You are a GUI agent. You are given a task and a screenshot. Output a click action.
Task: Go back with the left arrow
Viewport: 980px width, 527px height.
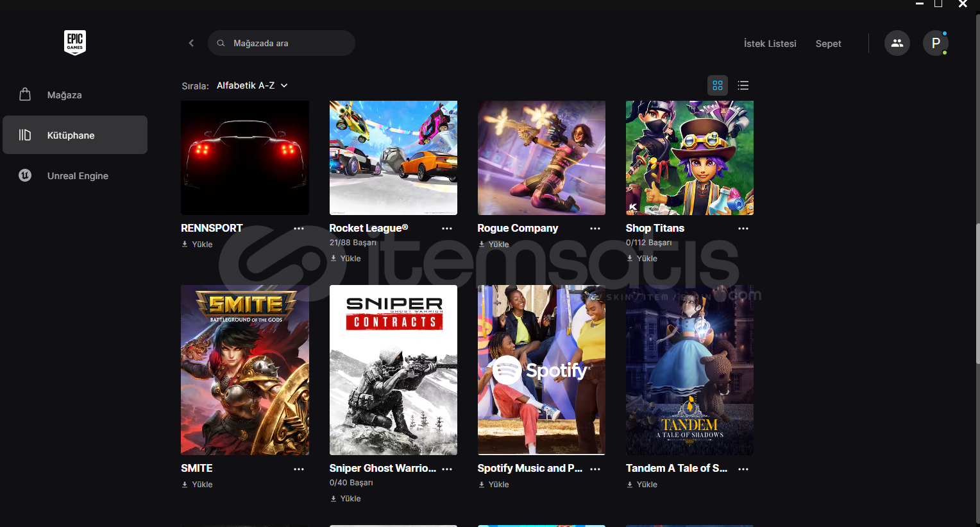pos(191,43)
